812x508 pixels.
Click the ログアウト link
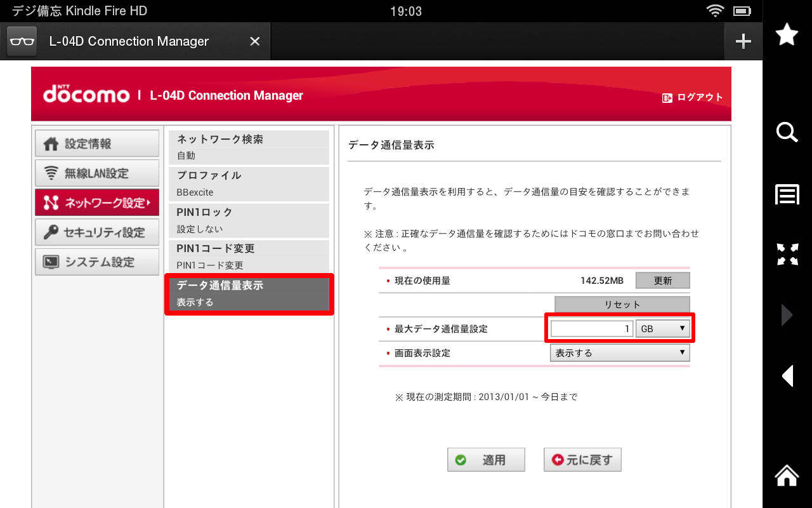[693, 97]
